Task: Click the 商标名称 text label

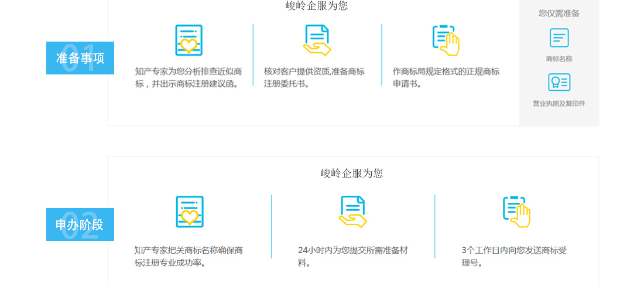Action: (559, 59)
